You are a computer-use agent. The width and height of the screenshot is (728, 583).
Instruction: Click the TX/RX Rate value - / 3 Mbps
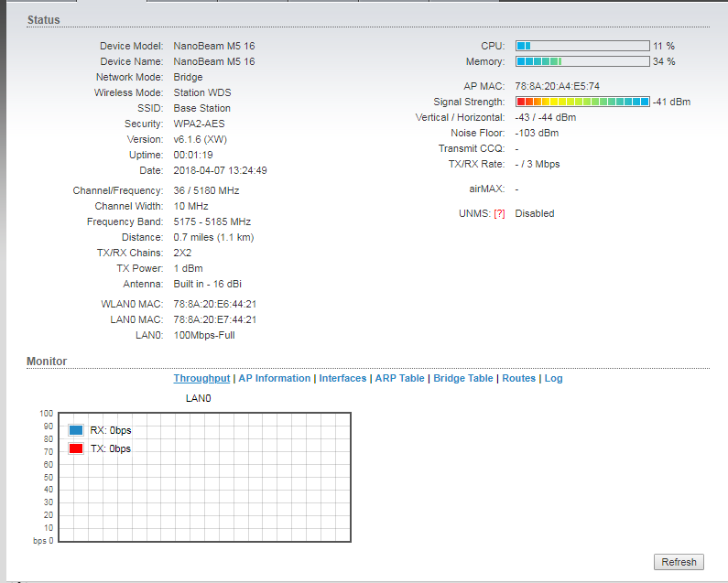click(538, 165)
